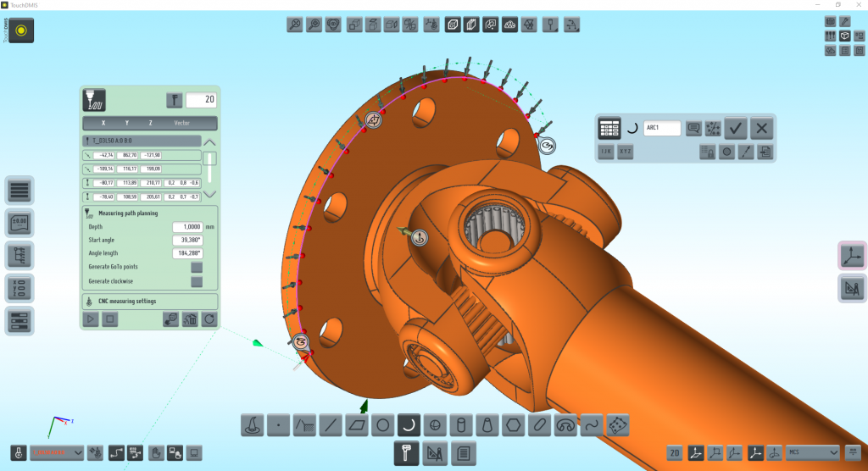Open the path arrows flyout button

pyautogui.click(x=571, y=25)
